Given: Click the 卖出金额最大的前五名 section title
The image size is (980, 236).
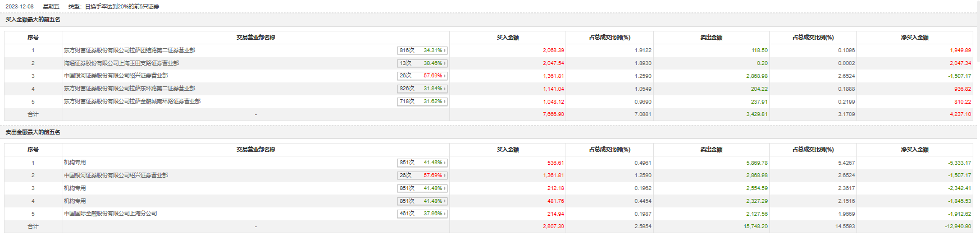Looking at the screenshot, I should [33, 132].
